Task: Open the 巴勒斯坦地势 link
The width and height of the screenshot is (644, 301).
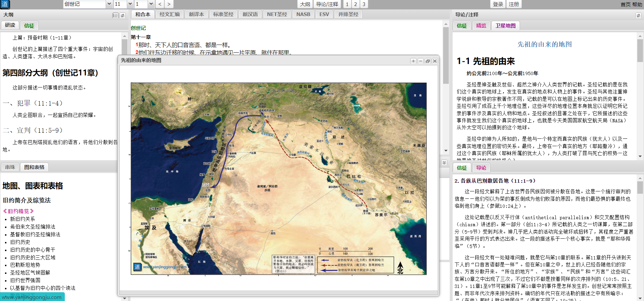Action: (x=25, y=265)
